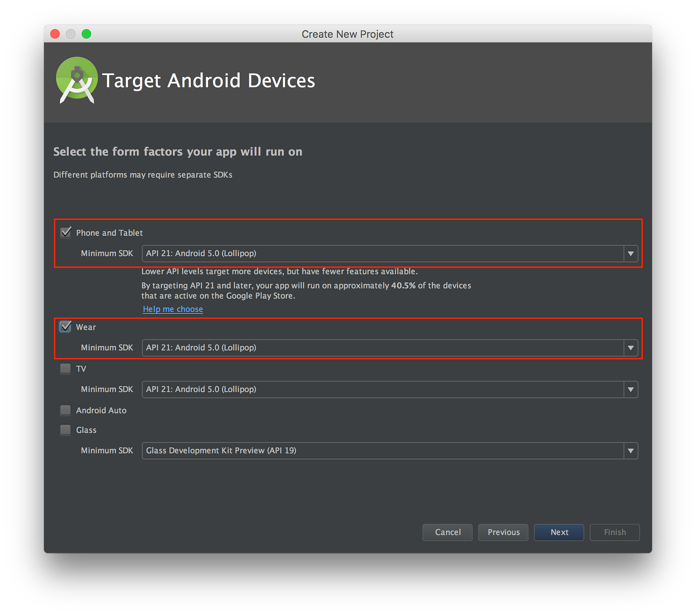Click the Target Android Devices heading
The width and height of the screenshot is (696, 616).
click(x=208, y=80)
